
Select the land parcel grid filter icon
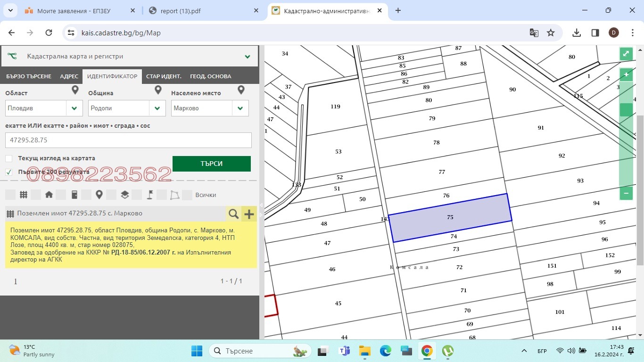click(23, 194)
